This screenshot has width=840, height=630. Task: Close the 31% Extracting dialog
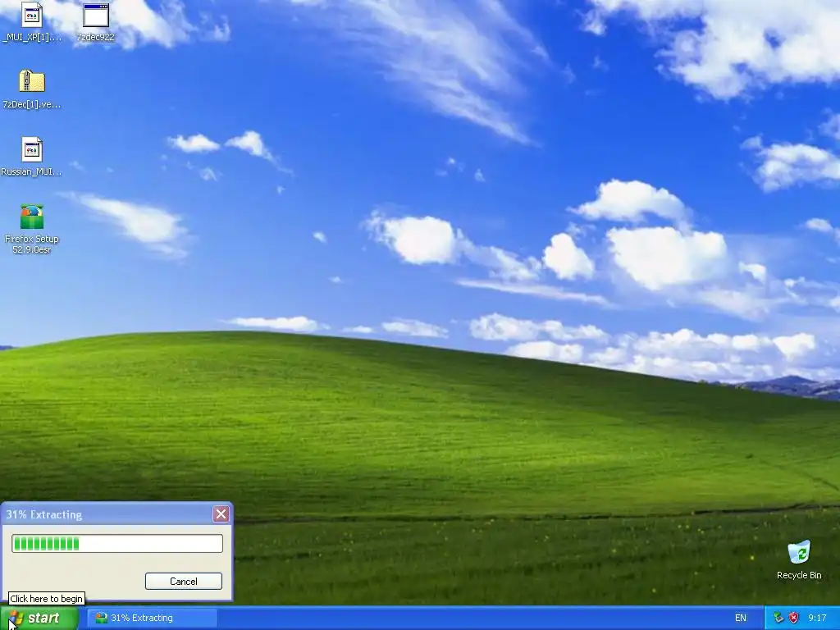(221, 514)
